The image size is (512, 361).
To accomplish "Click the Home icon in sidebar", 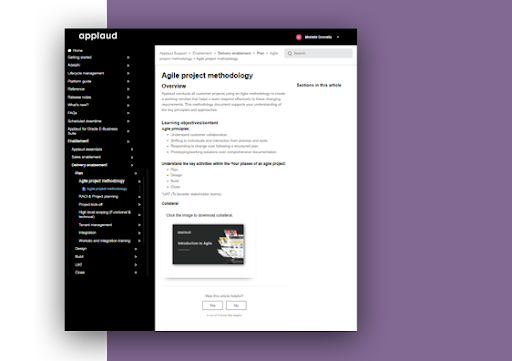I will 69,51.
